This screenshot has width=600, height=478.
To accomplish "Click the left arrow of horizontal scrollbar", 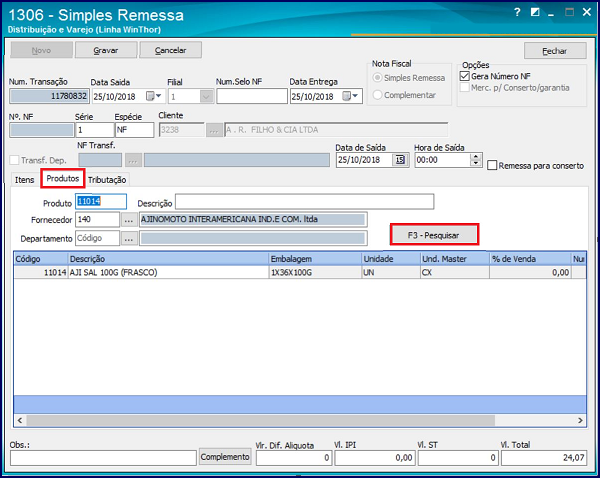I will [20, 420].
